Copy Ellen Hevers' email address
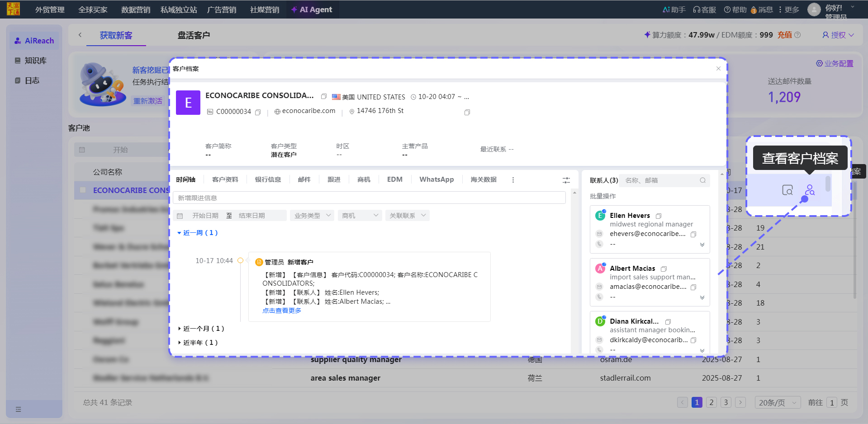The width and height of the screenshot is (868, 424). tap(693, 234)
